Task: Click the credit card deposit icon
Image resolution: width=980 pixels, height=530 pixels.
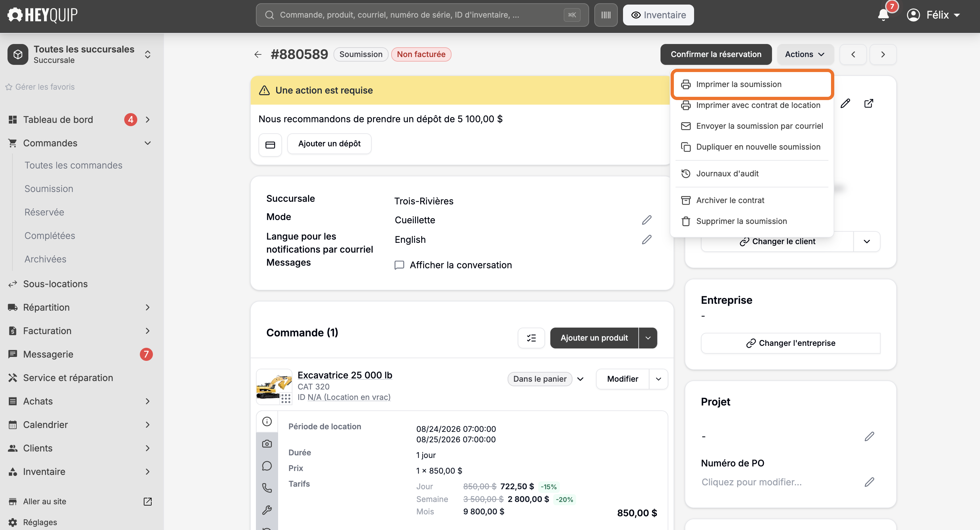Action: point(270,145)
